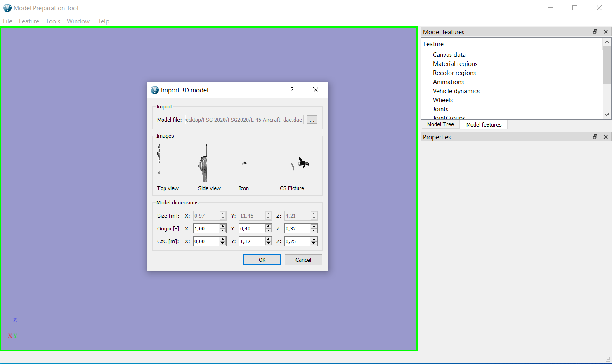Decrease Origin Z with down arrow
Image resolution: width=612 pixels, height=364 pixels.
tap(314, 231)
